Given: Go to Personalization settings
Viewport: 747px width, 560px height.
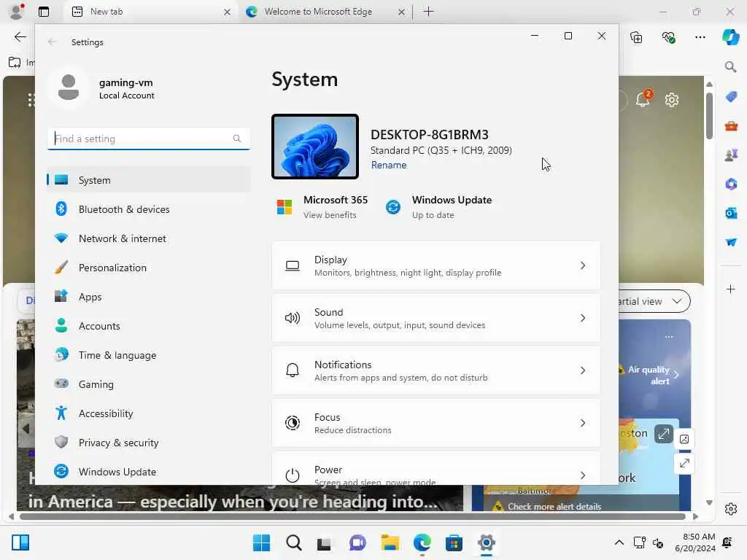Looking at the screenshot, I should (x=149, y=268).
